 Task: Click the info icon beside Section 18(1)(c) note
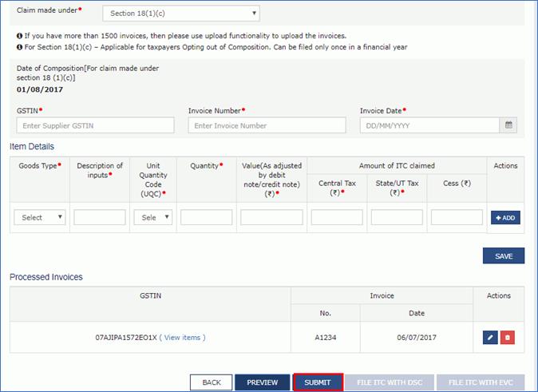20,47
